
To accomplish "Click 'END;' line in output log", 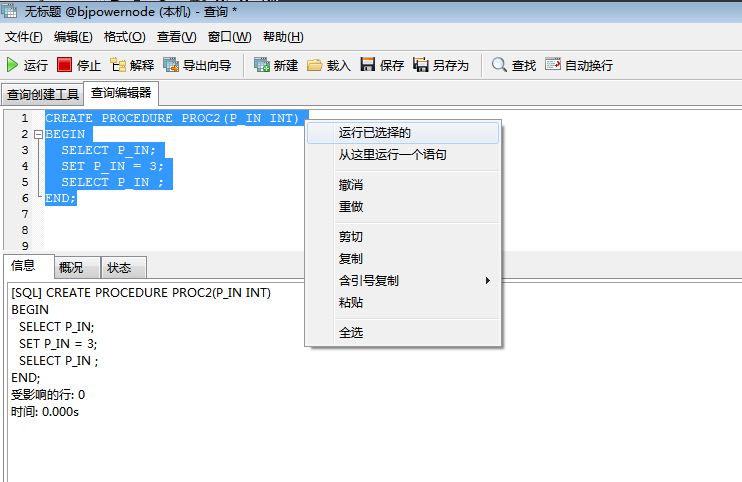I will [x=26, y=378].
